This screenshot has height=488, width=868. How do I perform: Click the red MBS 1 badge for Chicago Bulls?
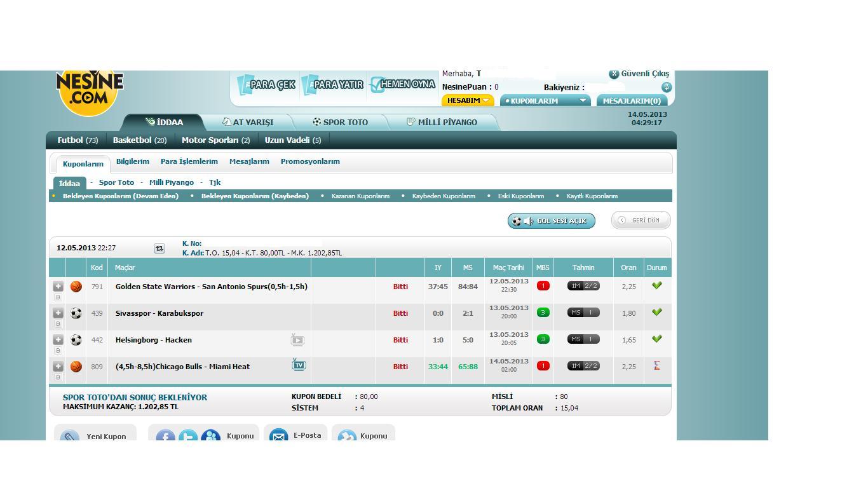click(x=543, y=366)
